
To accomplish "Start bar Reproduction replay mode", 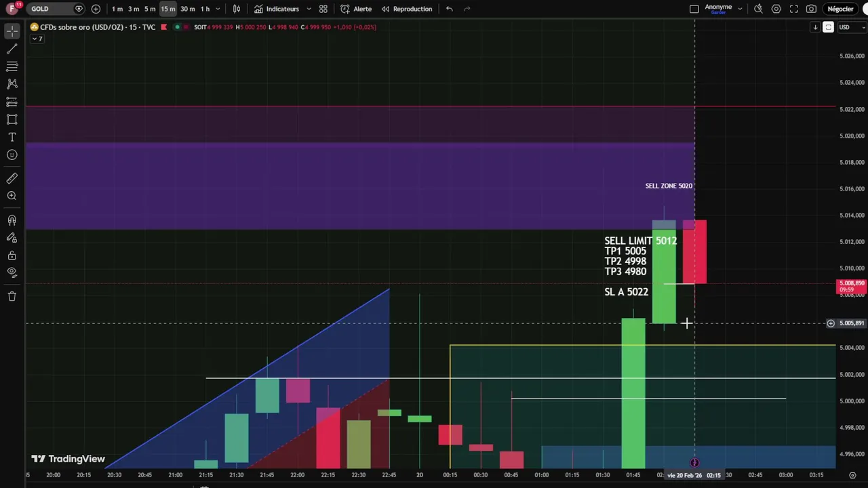I will [407, 9].
